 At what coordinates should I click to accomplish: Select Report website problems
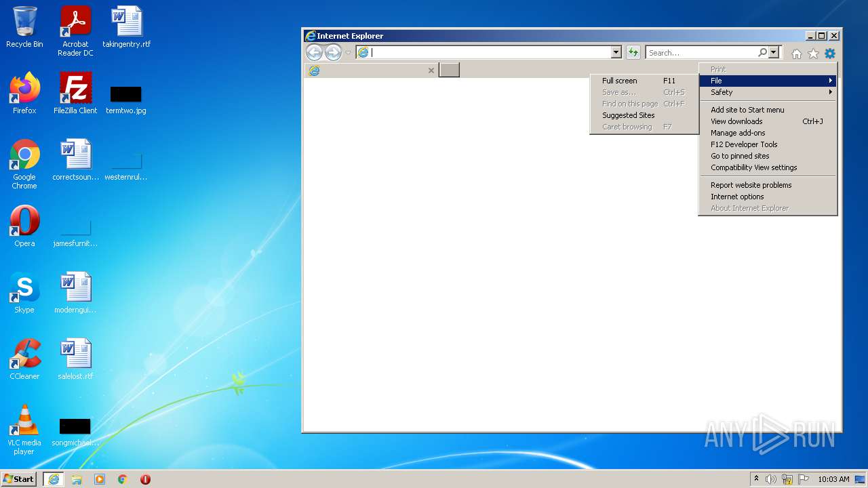coord(768,185)
